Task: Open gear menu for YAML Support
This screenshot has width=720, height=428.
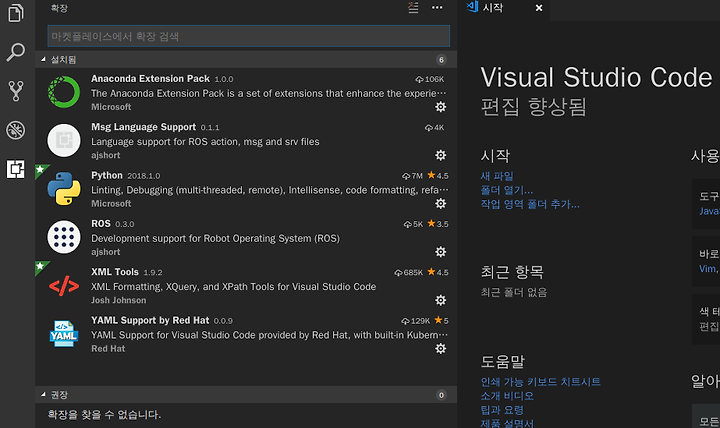Action: (x=440, y=349)
